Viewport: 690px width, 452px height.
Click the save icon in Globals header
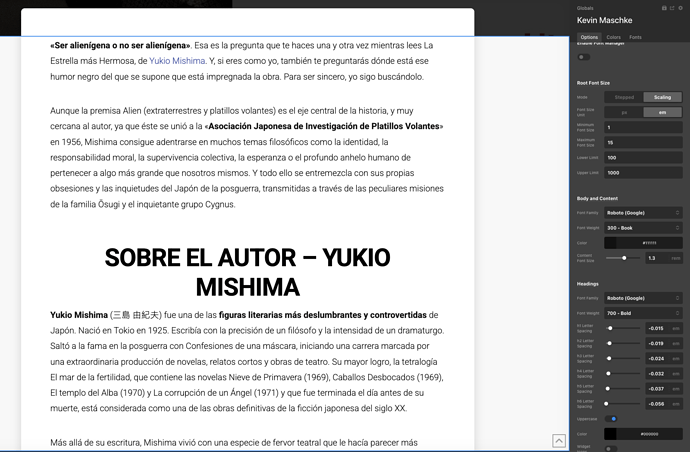coord(664,7)
